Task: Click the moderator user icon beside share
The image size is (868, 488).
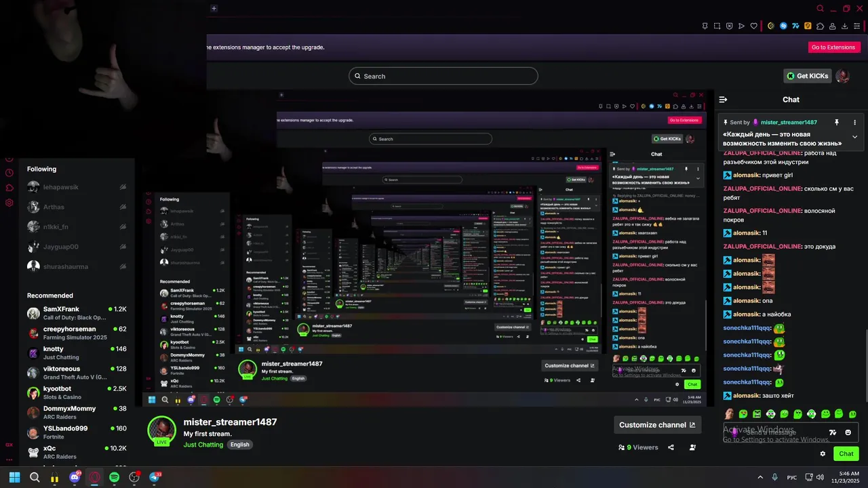Action: click(692, 447)
